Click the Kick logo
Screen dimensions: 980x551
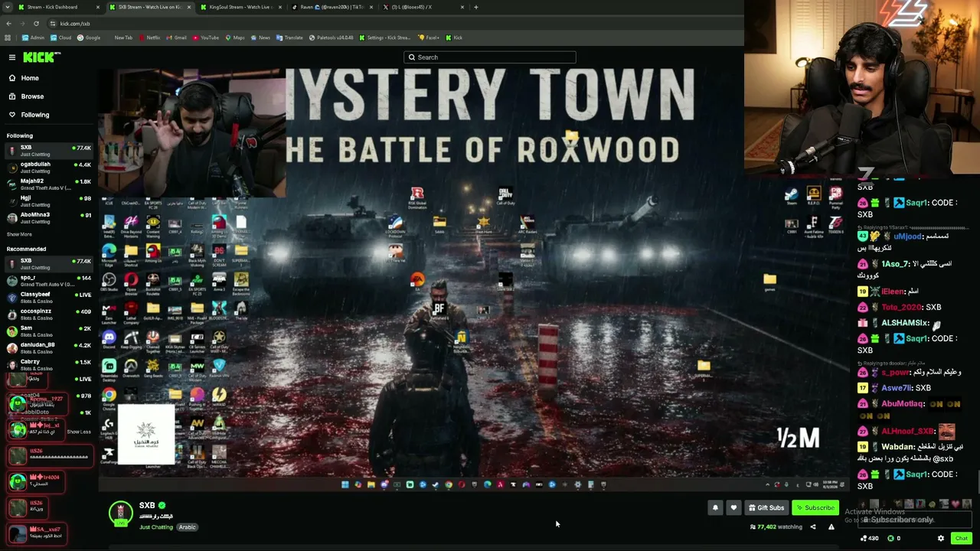(41, 57)
